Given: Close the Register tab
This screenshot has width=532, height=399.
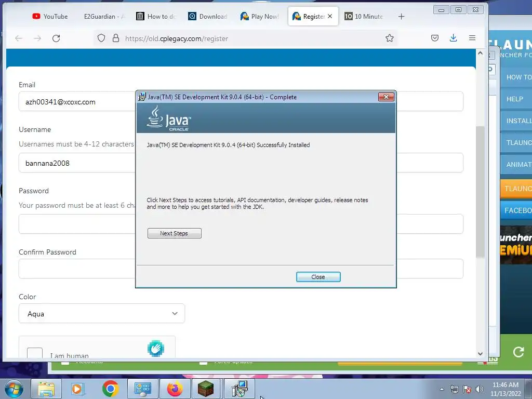Looking at the screenshot, I should point(330,16).
